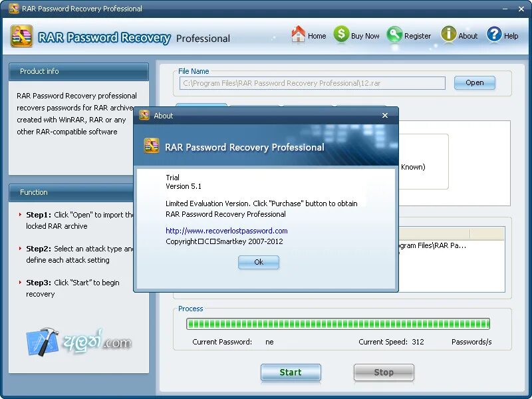Screen dimensions: 532x399
Task: Click the green process progress bar
Action: click(x=338, y=324)
